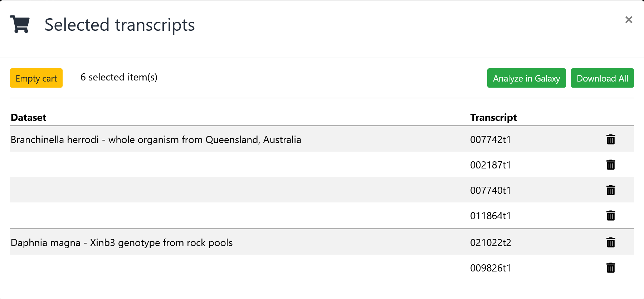Click Download All button
644x299 pixels.
(x=602, y=78)
